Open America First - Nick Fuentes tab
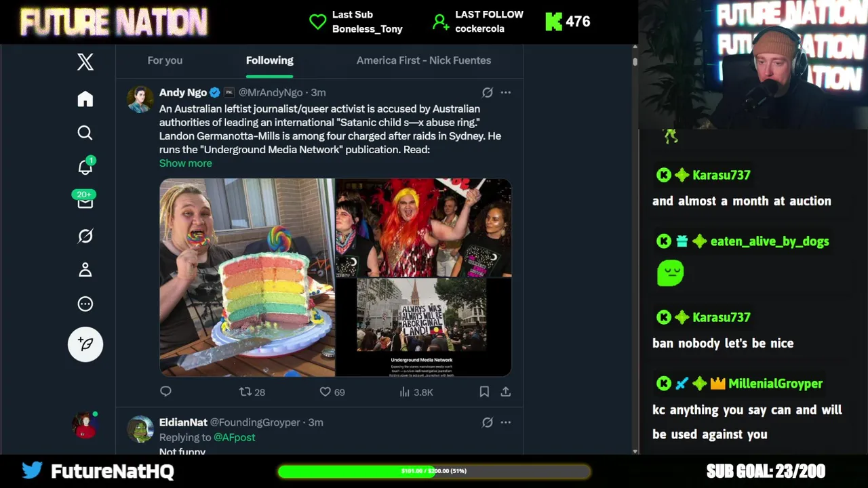This screenshot has height=488, width=868. pos(424,60)
